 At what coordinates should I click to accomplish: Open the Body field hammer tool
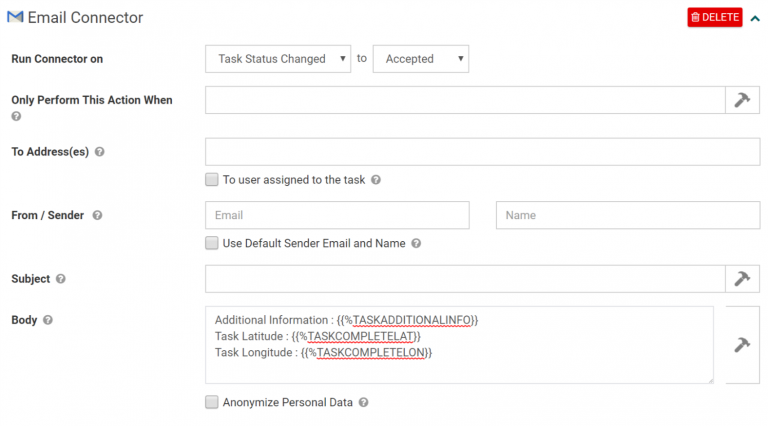click(742, 345)
